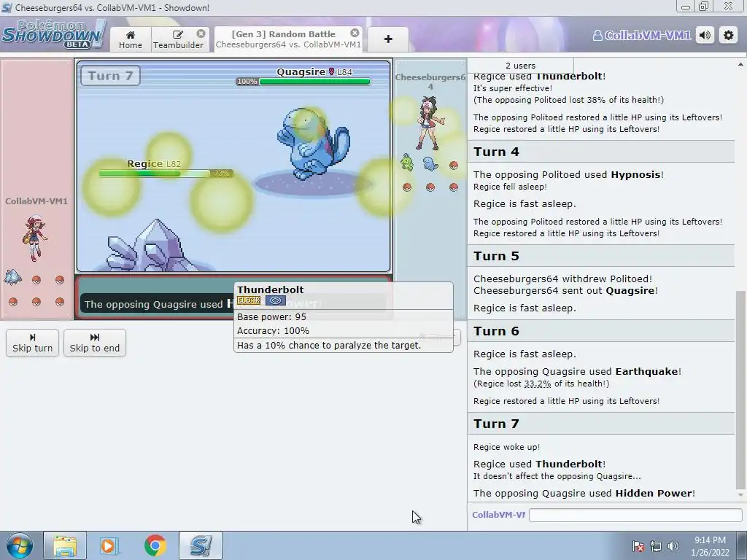The height and width of the screenshot is (560, 747).
Task: Open Windows Explorer from taskbar
Action: 65,545
